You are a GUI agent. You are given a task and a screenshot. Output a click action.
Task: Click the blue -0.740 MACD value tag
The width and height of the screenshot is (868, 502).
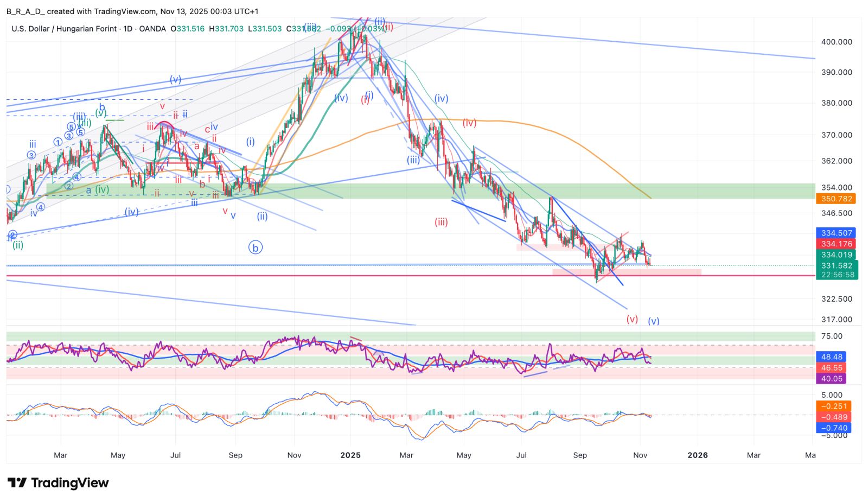(834, 428)
